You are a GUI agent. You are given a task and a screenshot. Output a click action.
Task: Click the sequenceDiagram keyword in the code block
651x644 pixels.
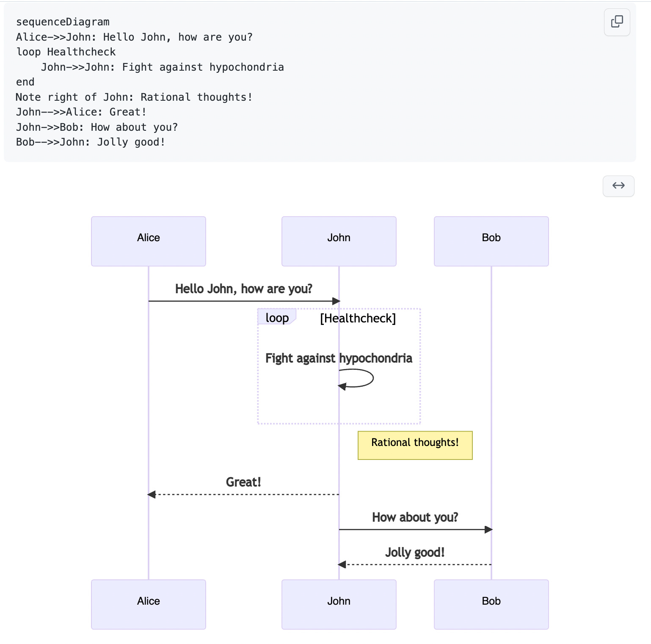point(63,22)
